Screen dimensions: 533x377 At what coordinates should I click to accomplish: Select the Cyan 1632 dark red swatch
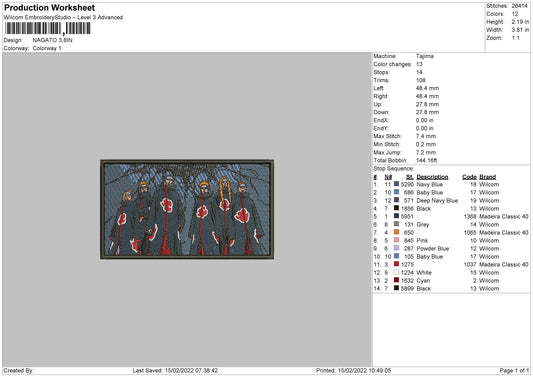point(396,280)
